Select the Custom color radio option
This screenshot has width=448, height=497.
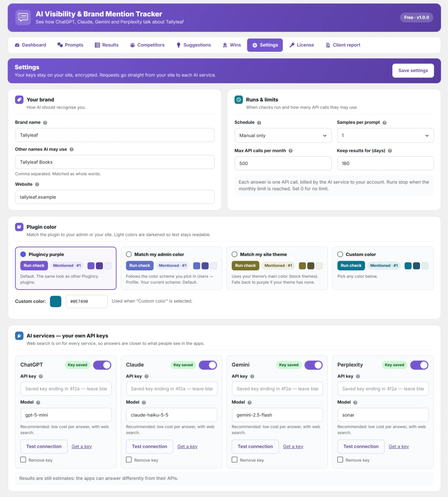[x=340, y=254]
